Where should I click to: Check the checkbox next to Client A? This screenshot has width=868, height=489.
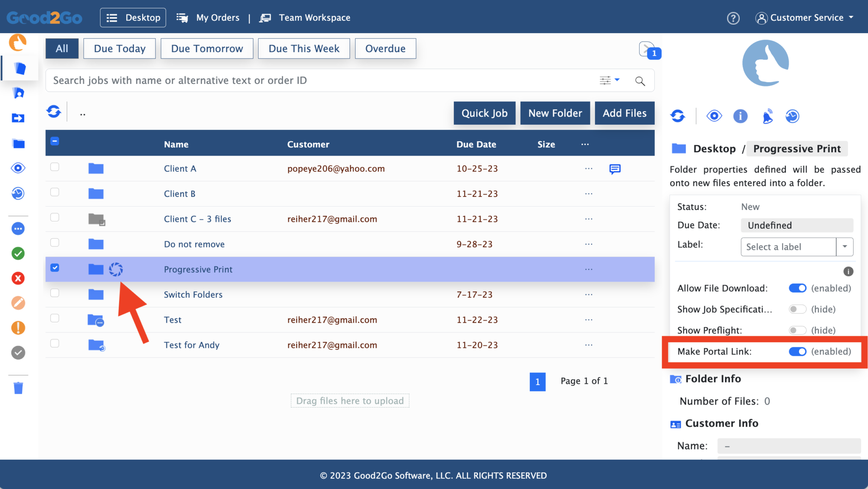coord(55,167)
